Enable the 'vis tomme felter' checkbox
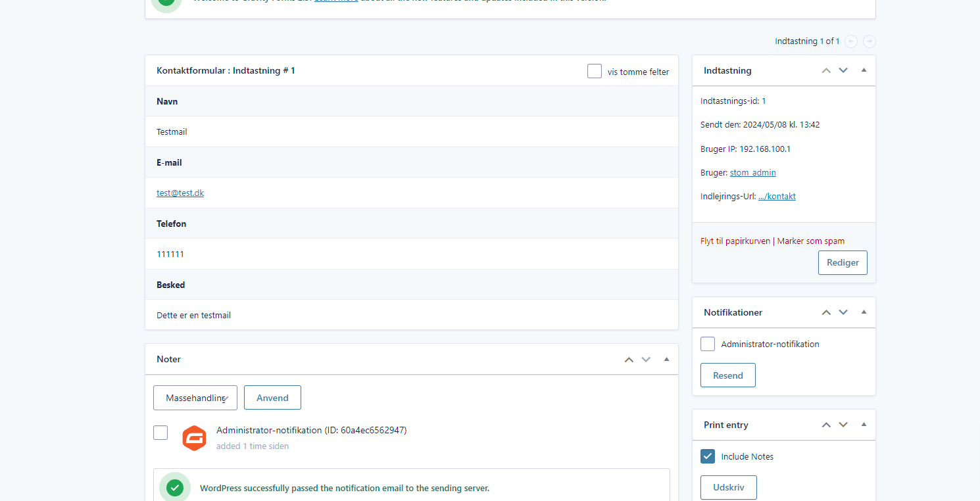 pyautogui.click(x=595, y=71)
